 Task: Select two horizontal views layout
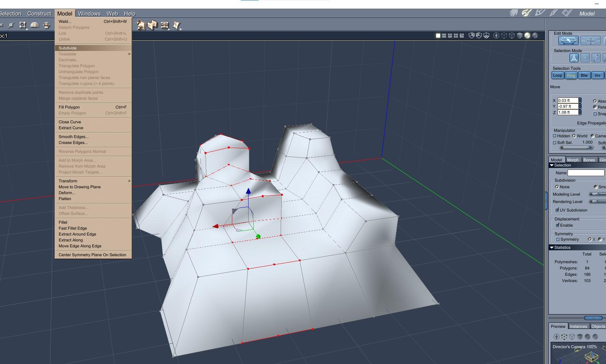pyautogui.click(x=444, y=36)
